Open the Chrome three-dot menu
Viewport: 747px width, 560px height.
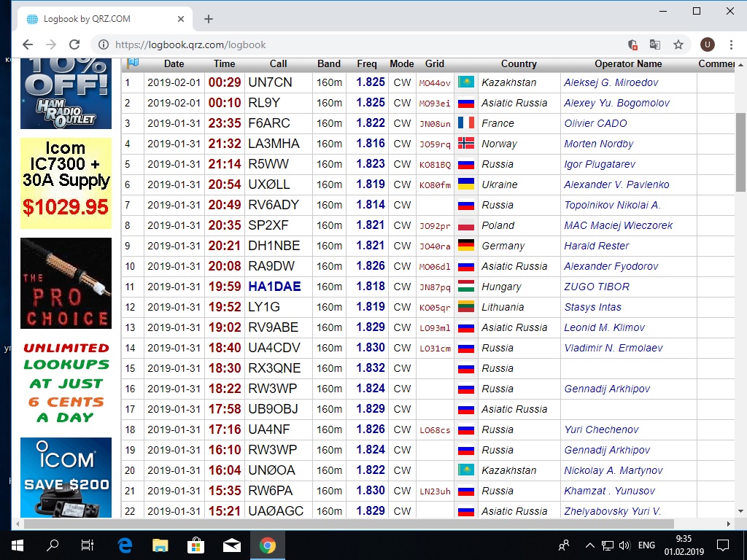pos(731,44)
